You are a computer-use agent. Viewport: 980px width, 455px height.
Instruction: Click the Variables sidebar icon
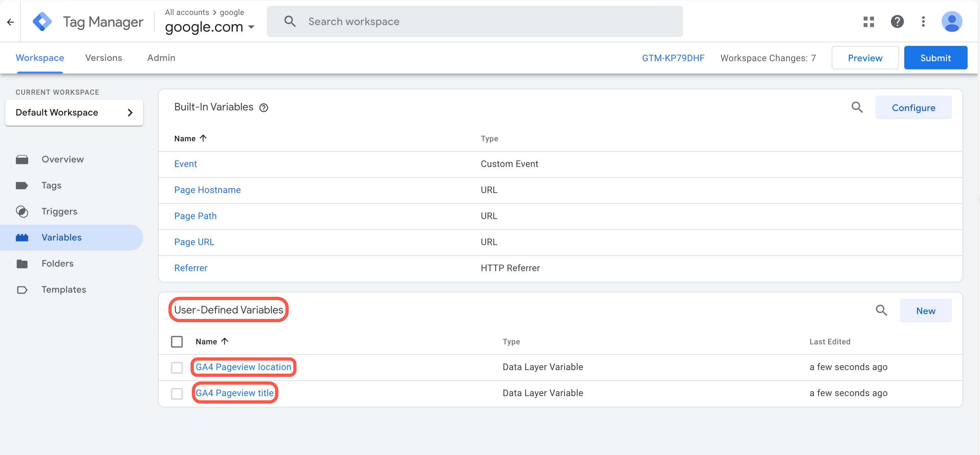point(22,238)
